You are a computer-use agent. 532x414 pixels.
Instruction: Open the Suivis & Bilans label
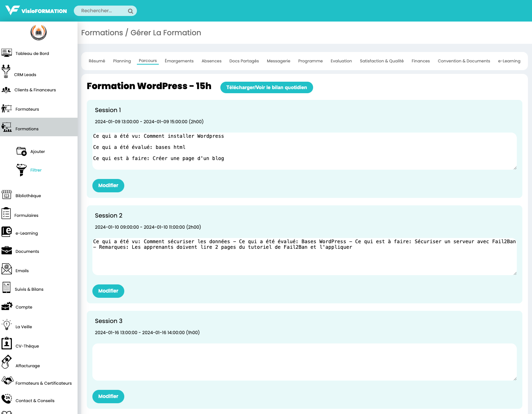[x=29, y=289]
